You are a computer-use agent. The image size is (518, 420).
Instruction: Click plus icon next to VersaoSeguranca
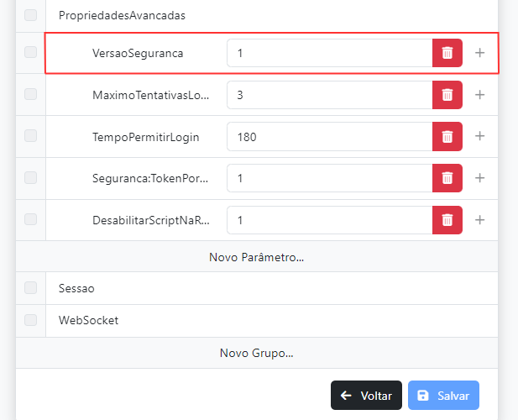[x=480, y=53]
